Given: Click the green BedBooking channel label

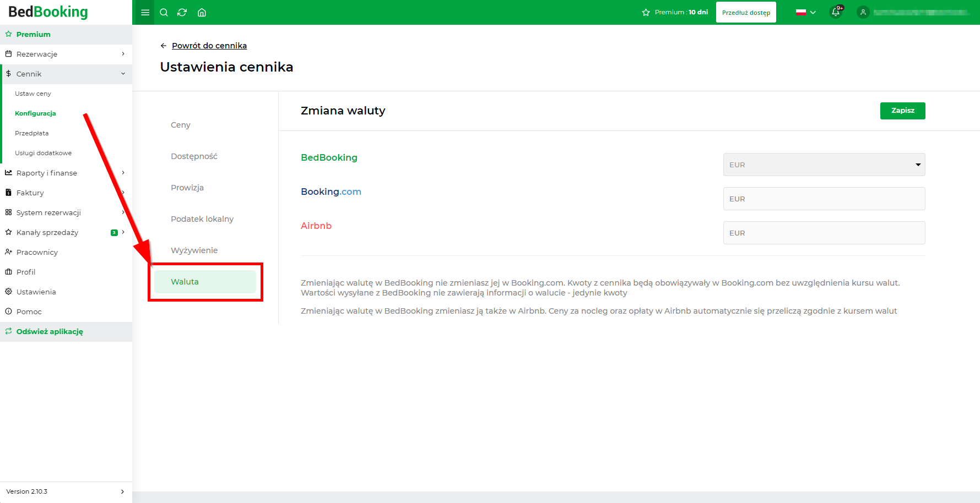Looking at the screenshot, I should [329, 157].
